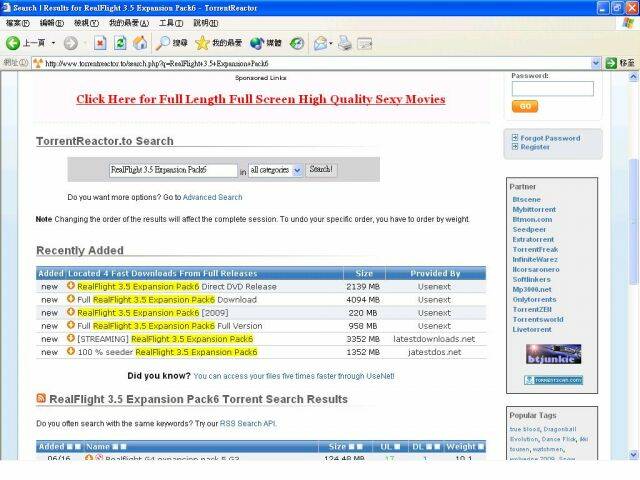Click the RealFlight search text field
This screenshot has height=480, width=640.
[173, 170]
